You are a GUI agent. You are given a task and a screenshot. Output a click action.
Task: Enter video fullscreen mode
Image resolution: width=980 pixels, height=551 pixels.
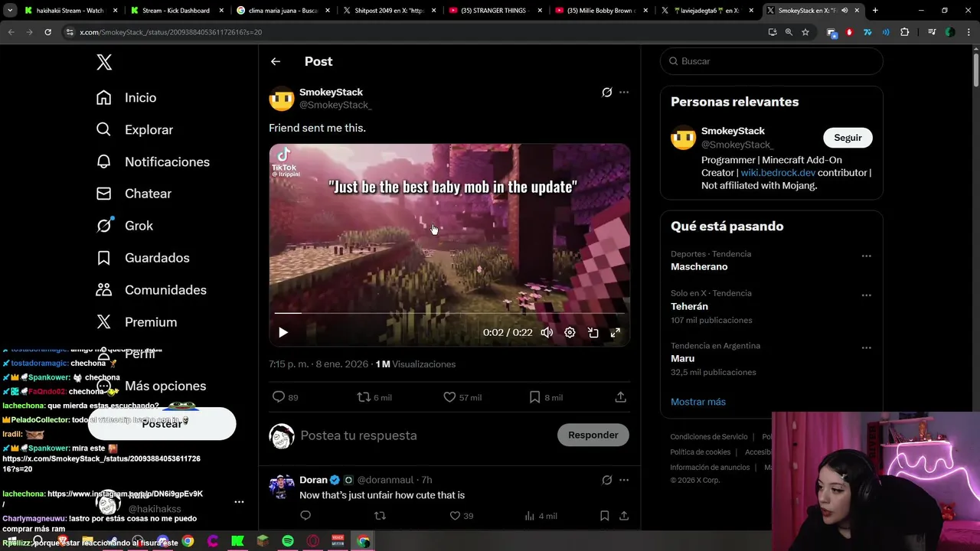pyautogui.click(x=615, y=332)
